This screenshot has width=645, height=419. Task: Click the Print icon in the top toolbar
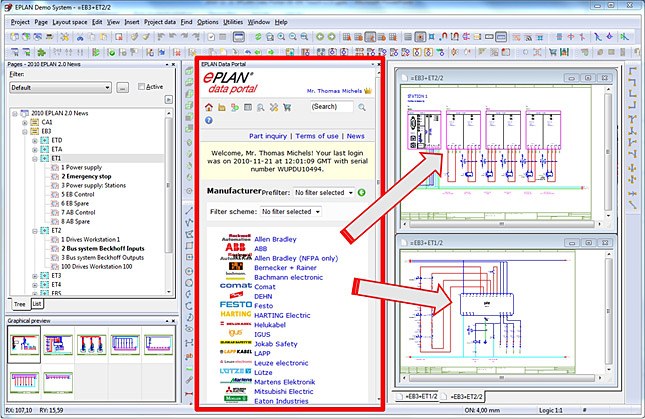tap(49, 37)
